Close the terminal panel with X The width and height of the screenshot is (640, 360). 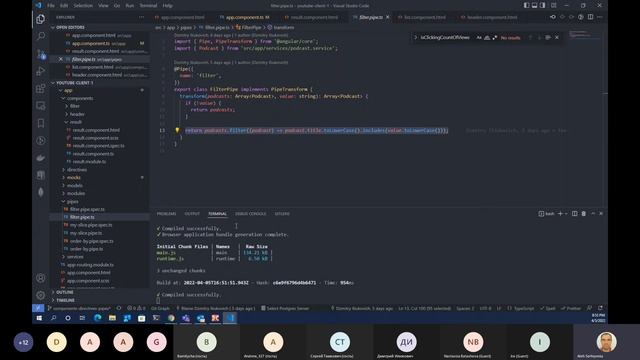pyautogui.click(x=601, y=213)
